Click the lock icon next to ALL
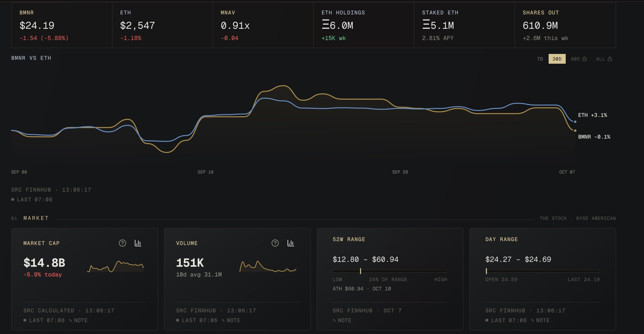 (x=610, y=59)
